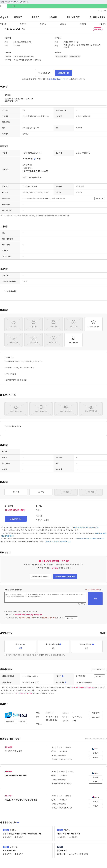Click the 고용24 logo
This screenshot has width=107, height=868.
click(4, 17)
